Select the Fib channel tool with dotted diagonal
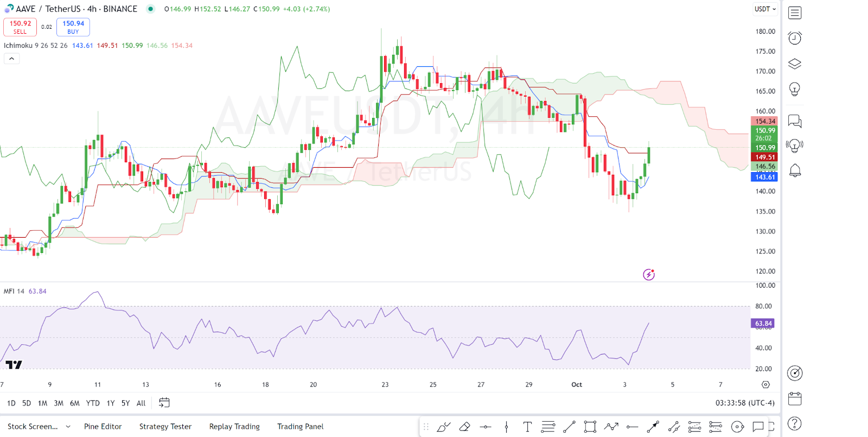This screenshot has width=868, height=437. tap(694, 427)
